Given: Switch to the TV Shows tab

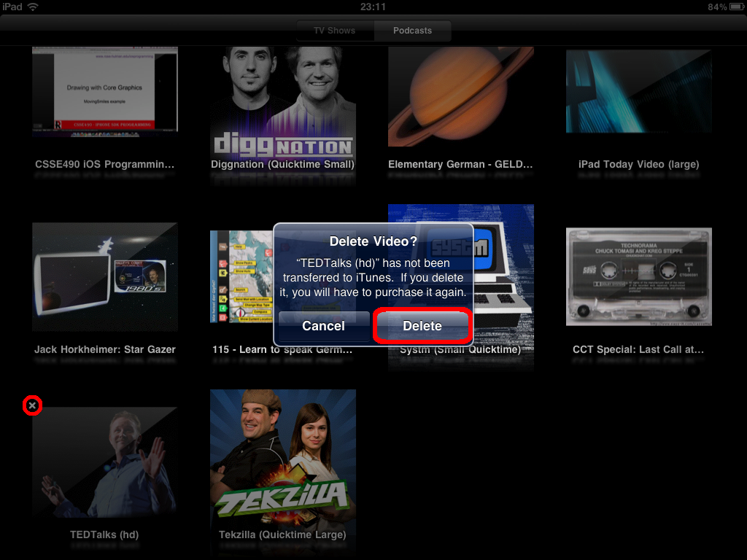Looking at the screenshot, I should 334,31.
